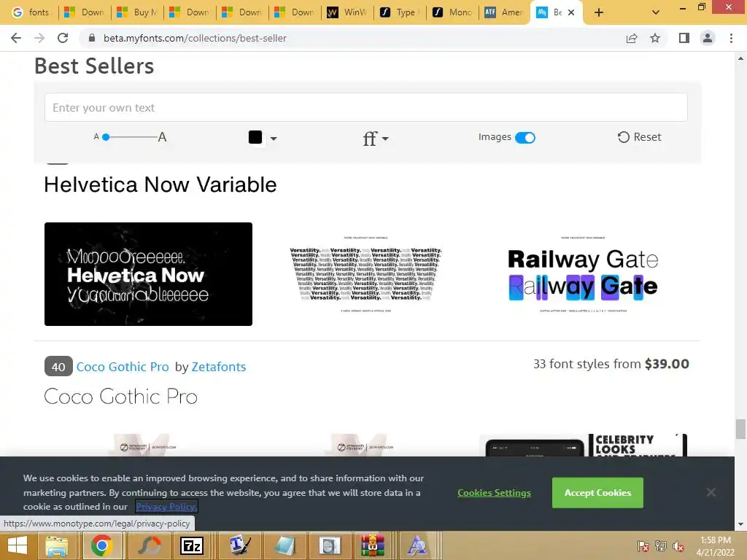This screenshot has height=560, width=747.
Task: Reset the preview settings
Action: tap(639, 137)
